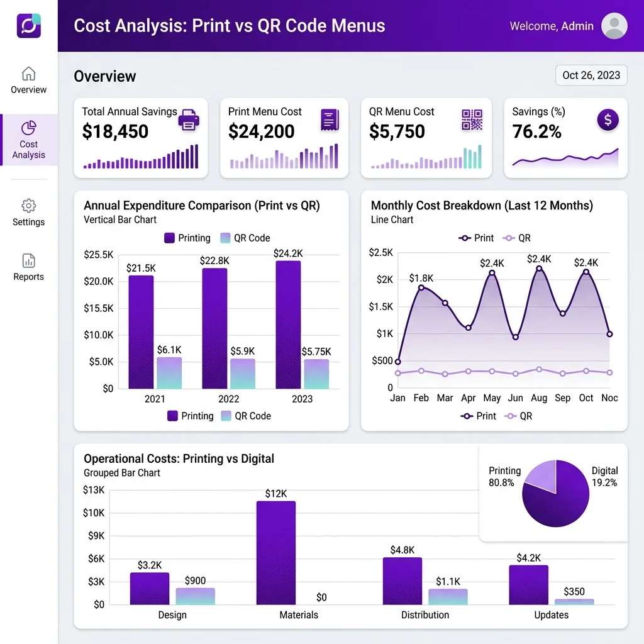Open the Reports chart icon
The height and width of the screenshot is (644, 644).
(x=28, y=260)
